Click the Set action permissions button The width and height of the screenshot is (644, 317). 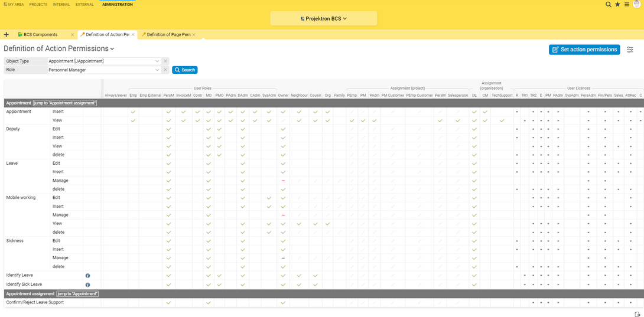pyautogui.click(x=584, y=49)
